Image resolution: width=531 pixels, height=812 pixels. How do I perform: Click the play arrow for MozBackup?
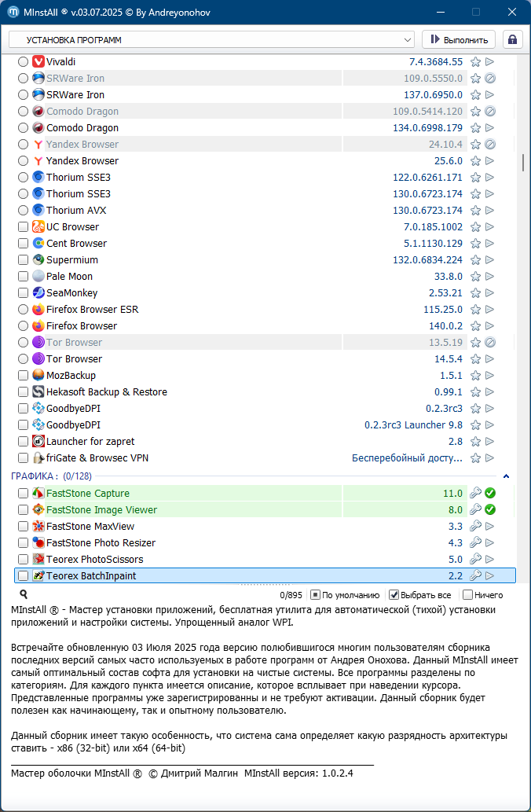tap(489, 376)
